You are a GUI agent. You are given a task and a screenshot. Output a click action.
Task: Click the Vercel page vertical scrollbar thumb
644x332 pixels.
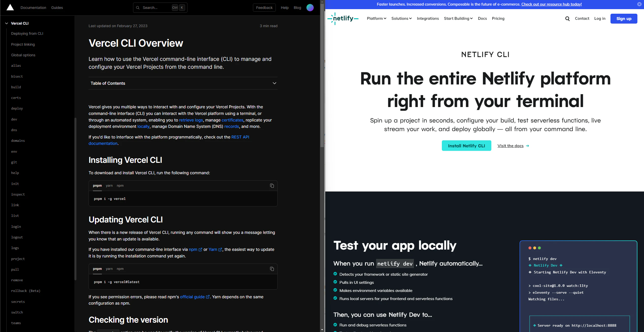click(x=322, y=75)
